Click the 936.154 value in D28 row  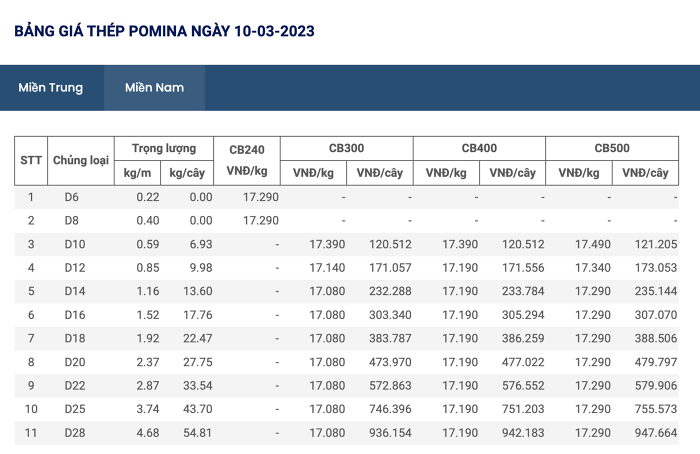(x=390, y=433)
